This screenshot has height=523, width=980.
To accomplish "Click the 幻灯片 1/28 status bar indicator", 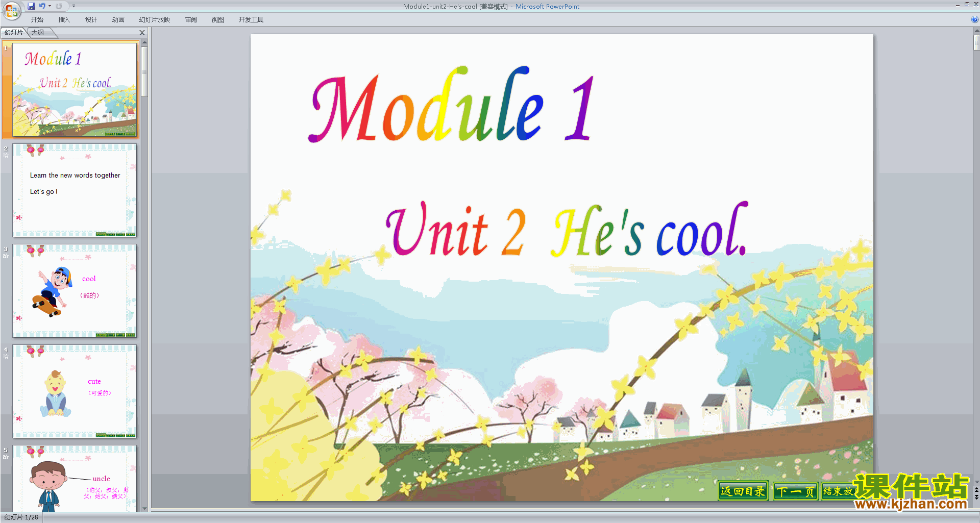I will click(x=21, y=517).
